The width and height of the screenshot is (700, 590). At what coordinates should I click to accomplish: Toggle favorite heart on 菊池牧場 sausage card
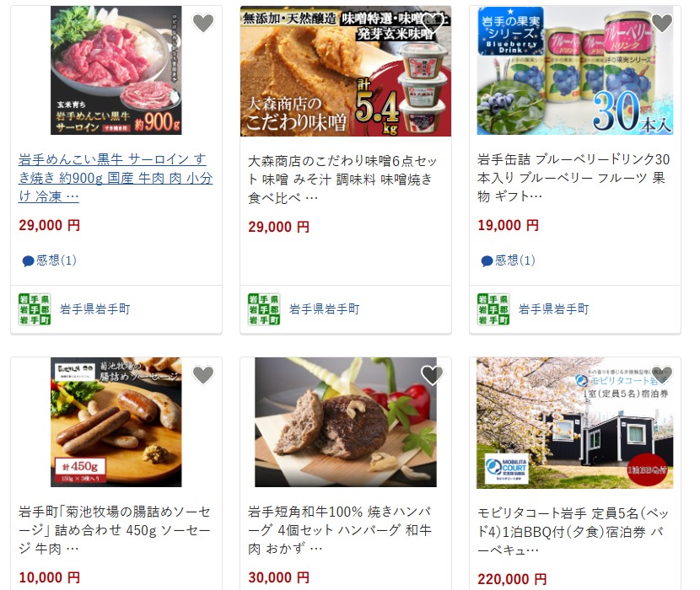pos(203,375)
